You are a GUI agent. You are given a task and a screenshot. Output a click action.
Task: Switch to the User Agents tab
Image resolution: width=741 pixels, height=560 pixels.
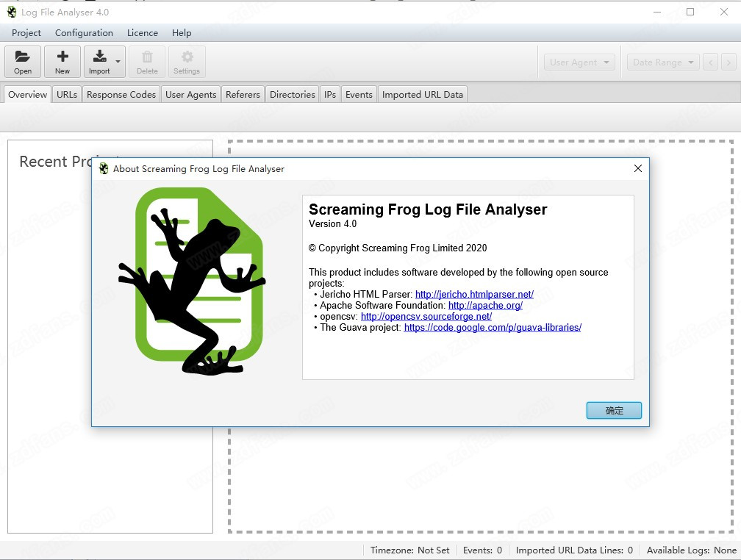click(x=191, y=95)
